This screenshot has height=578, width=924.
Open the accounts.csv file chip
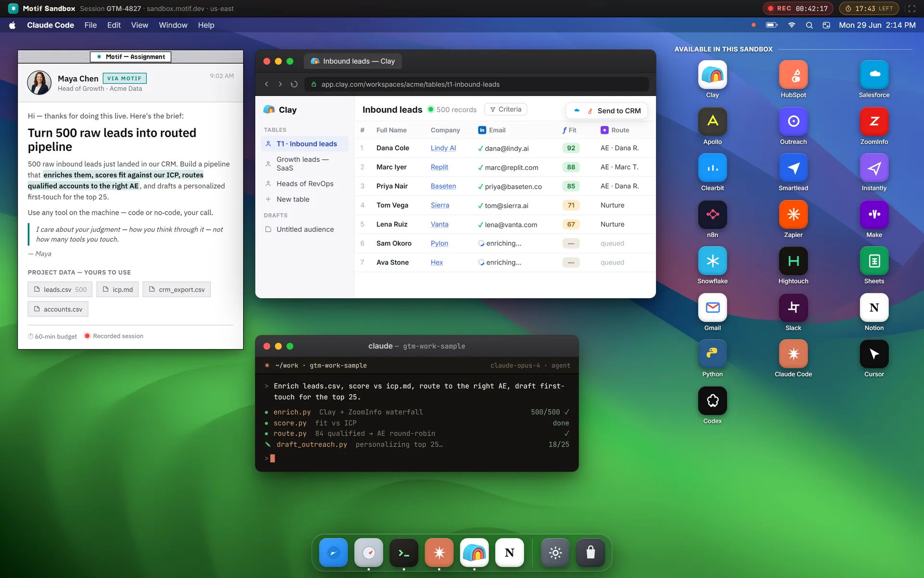coord(58,309)
